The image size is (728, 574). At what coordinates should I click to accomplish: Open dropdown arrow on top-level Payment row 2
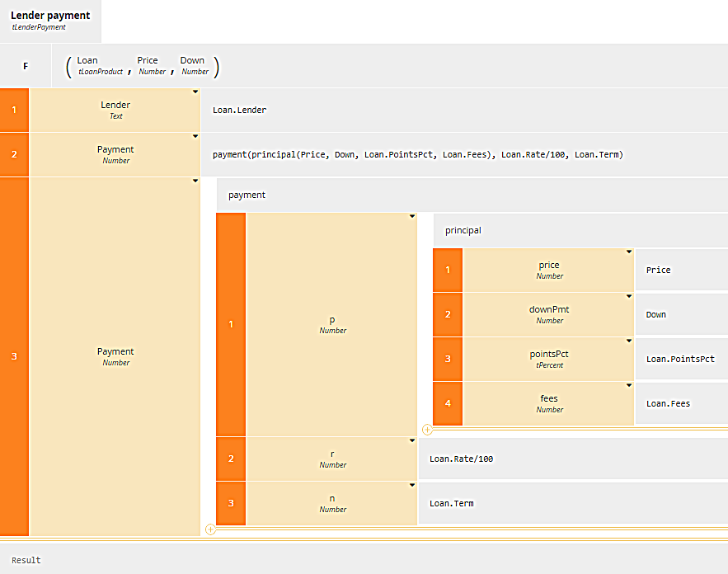coord(195,137)
